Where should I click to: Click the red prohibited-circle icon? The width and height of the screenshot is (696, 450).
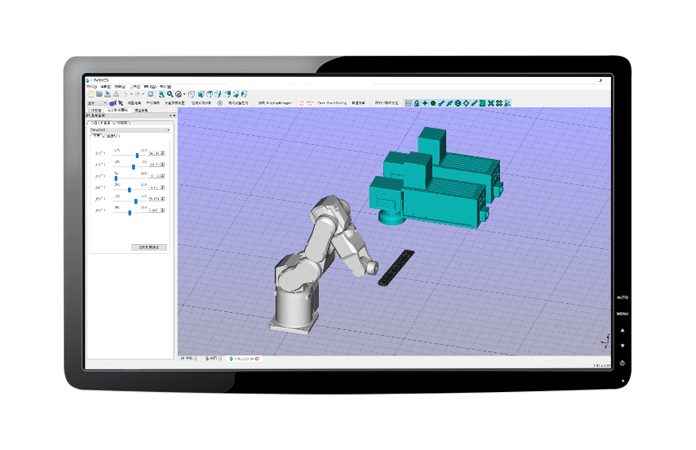point(178,94)
